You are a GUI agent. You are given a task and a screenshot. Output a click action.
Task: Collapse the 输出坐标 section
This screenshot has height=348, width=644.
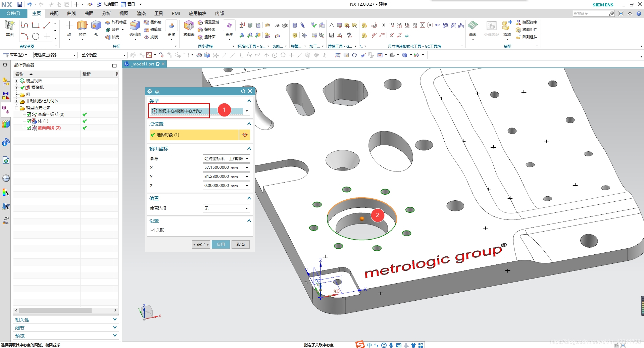[x=249, y=149]
